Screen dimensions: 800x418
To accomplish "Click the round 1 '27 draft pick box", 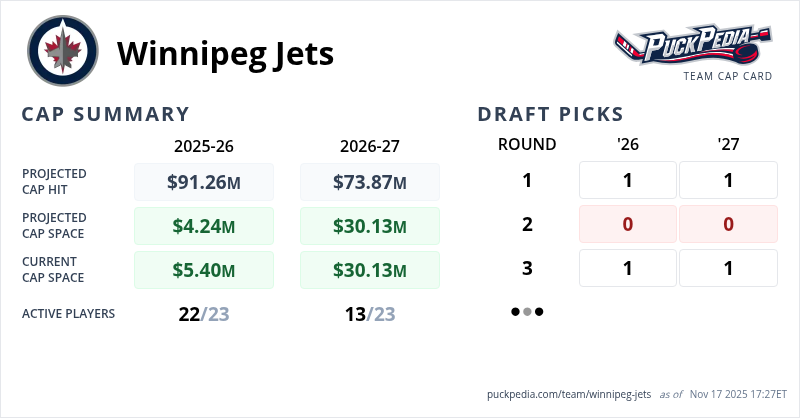I will 728,180.
